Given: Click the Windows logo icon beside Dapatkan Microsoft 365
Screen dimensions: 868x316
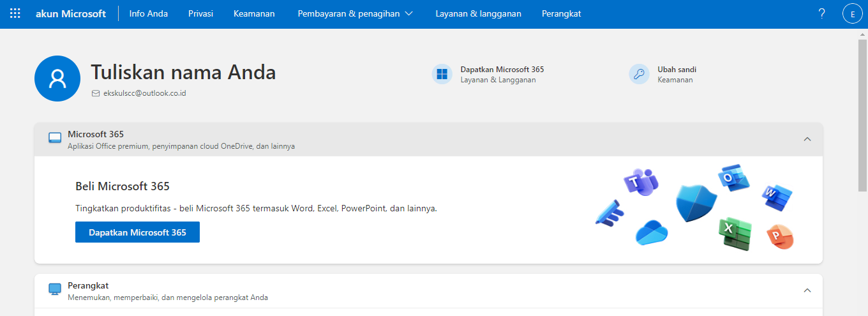Looking at the screenshot, I should point(442,74).
